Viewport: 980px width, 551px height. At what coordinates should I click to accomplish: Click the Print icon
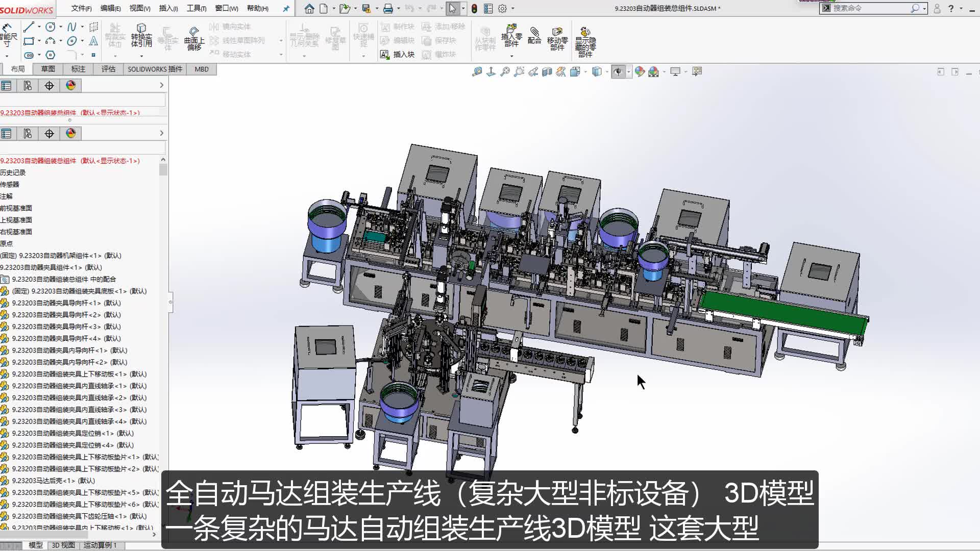(388, 9)
